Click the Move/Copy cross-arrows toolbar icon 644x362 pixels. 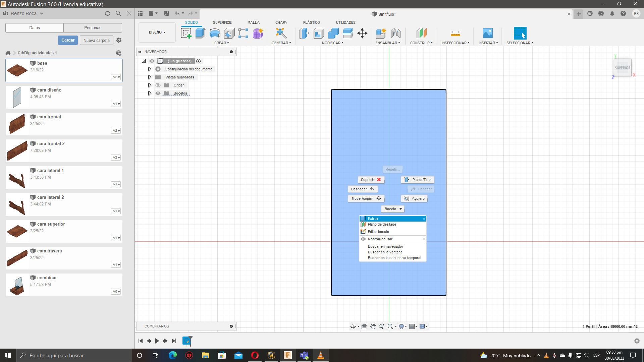point(362,33)
